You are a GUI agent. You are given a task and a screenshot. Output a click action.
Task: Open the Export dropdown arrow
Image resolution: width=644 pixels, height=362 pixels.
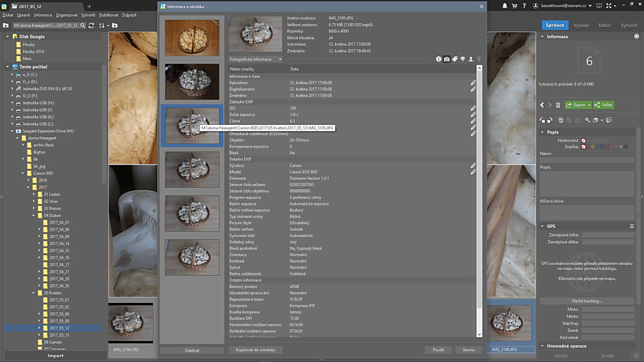(589, 105)
